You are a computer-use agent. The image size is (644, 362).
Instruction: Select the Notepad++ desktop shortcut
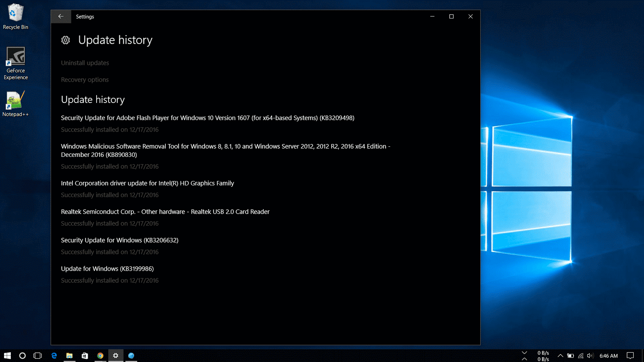(15, 104)
